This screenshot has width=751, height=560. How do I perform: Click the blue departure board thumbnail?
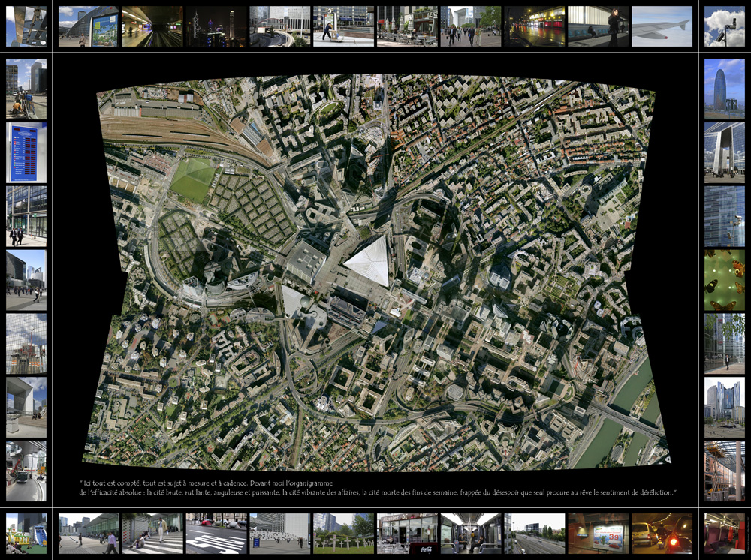(x=26, y=153)
